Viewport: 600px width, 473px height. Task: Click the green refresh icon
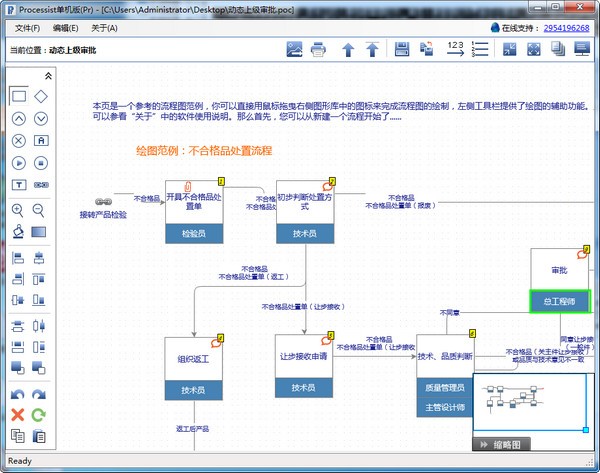point(40,414)
